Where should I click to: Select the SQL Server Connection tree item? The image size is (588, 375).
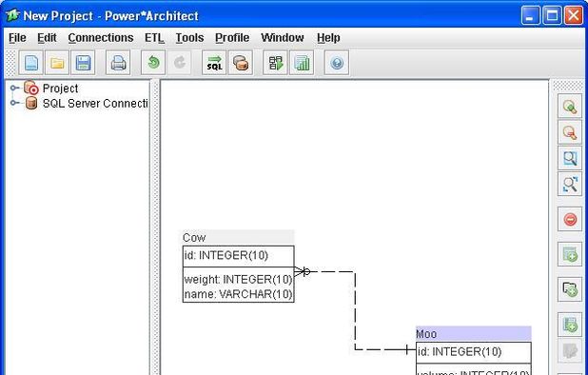coord(95,103)
